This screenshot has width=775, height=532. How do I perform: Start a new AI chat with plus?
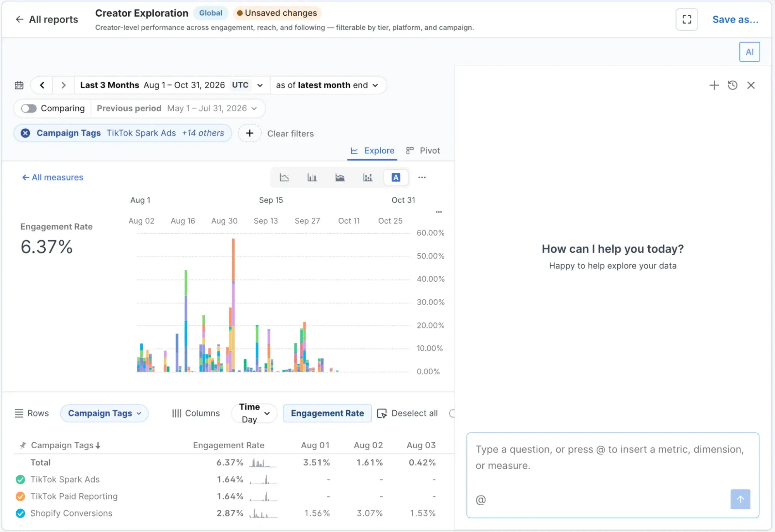[714, 85]
